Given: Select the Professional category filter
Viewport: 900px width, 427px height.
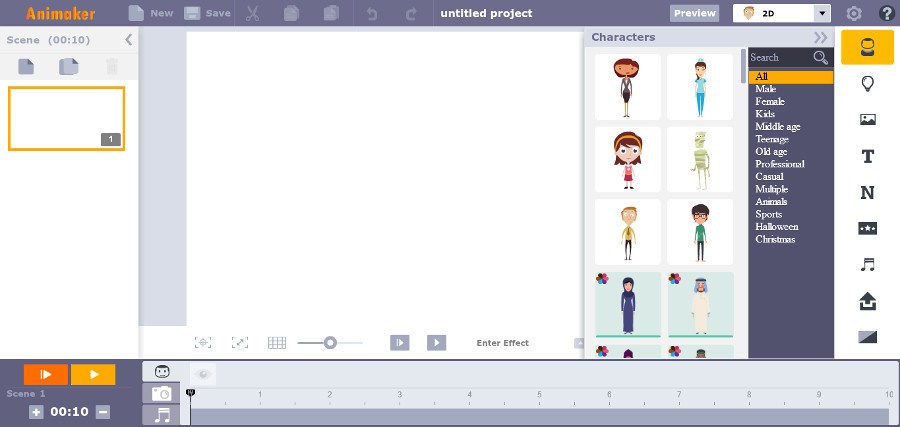Looking at the screenshot, I should (x=779, y=164).
